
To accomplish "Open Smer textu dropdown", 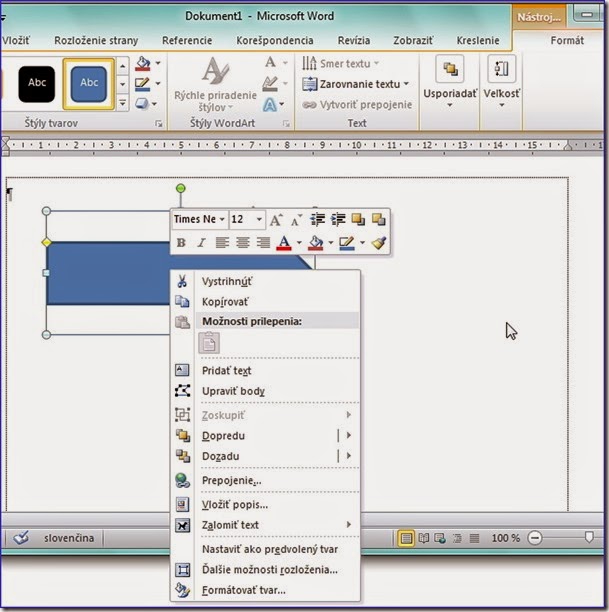I will point(340,63).
